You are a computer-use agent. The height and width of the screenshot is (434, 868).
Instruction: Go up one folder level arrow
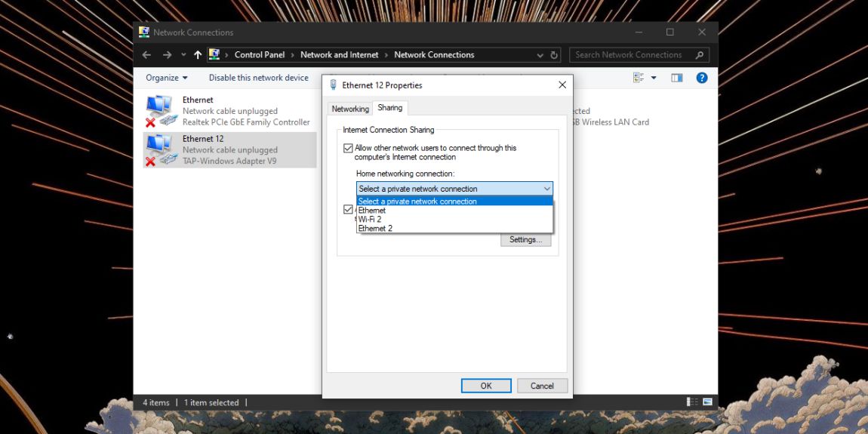pyautogui.click(x=198, y=55)
